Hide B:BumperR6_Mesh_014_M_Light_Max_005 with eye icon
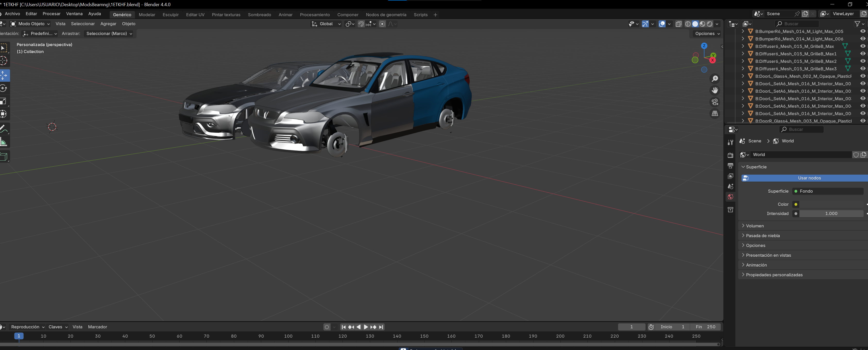The height and width of the screenshot is (350, 868). [863, 31]
